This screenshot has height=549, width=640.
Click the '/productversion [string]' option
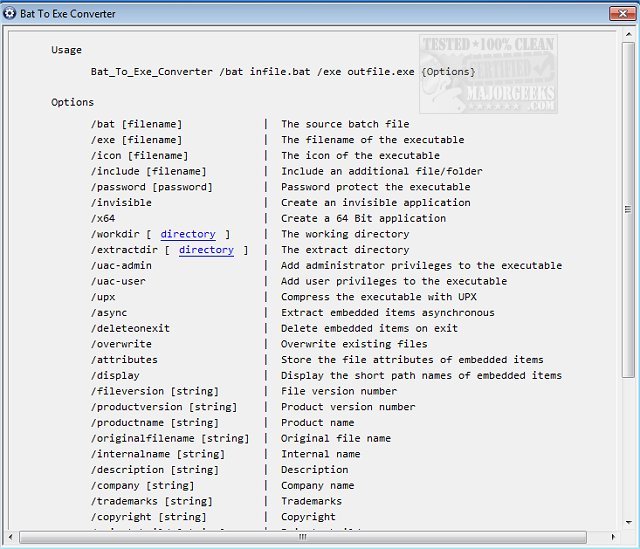pos(164,407)
